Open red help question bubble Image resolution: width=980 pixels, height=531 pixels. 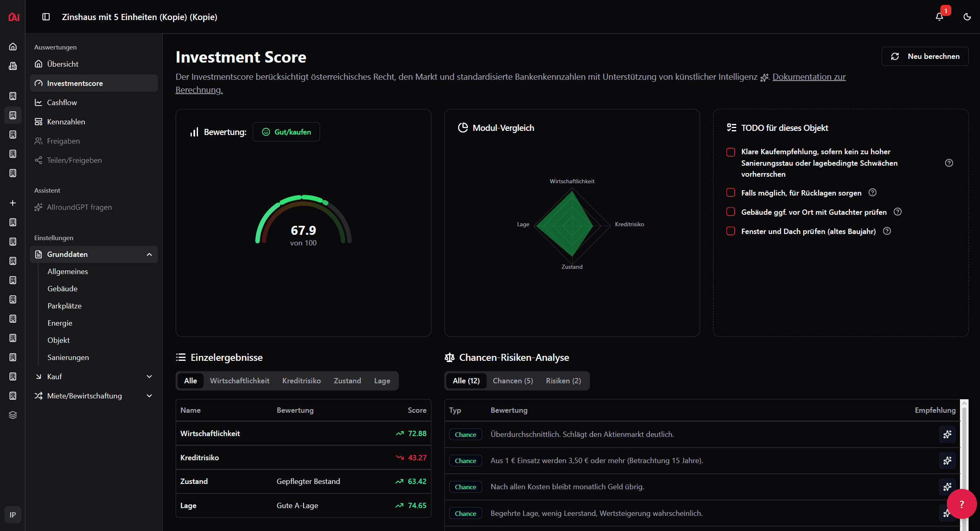click(x=961, y=504)
